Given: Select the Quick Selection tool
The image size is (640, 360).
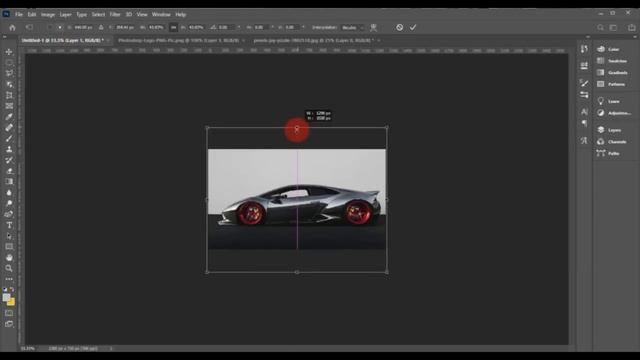Looking at the screenshot, I should pos(9,84).
